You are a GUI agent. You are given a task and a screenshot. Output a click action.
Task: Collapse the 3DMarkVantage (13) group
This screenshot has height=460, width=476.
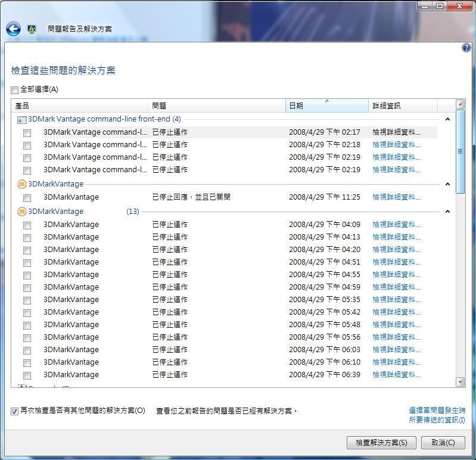[447, 212]
